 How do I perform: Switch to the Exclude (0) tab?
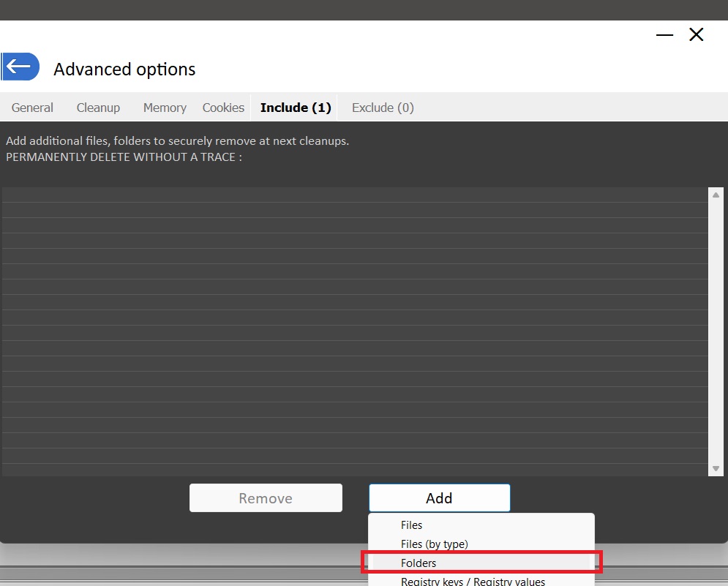click(x=383, y=108)
